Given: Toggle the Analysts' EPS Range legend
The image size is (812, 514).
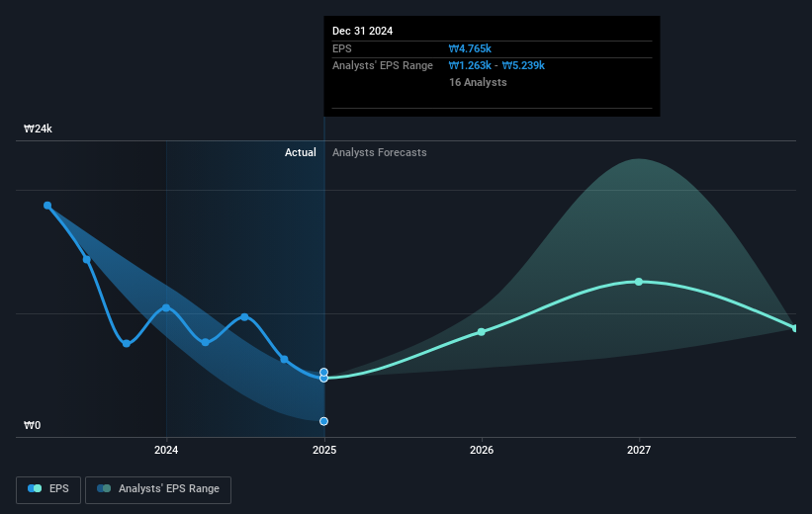Looking at the screenshot, I should coord(158,489).
